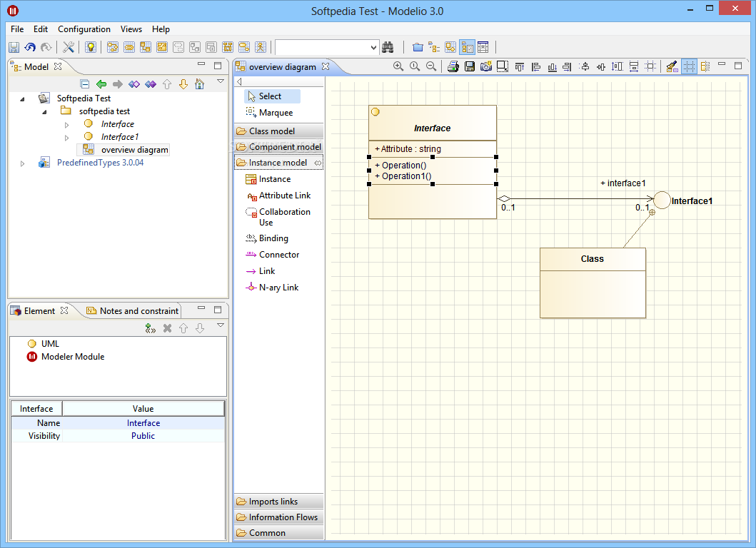Image resolution: width=756 pixels, height=548 pixels.
Task: Open the File menu
Action: point(17,29)
